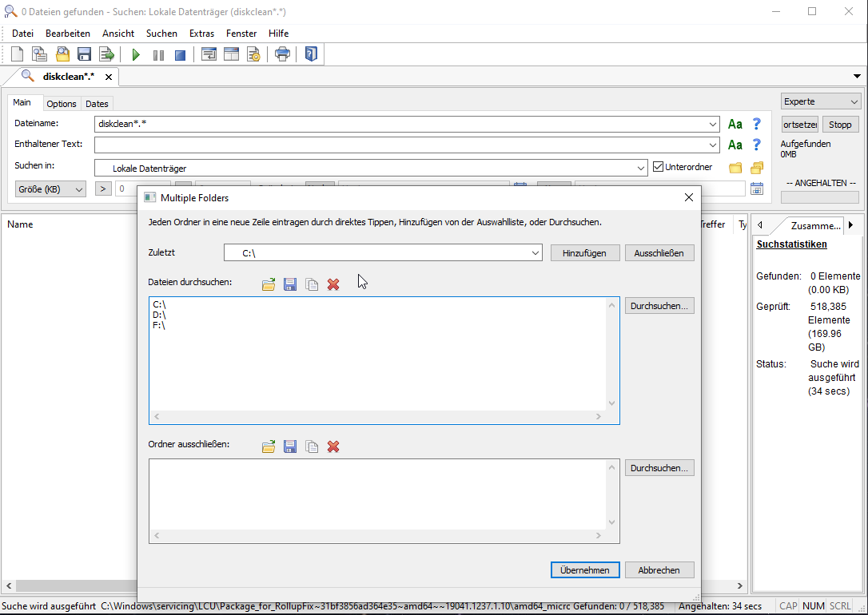Open calendar icon at right of date row

(757, 188)
